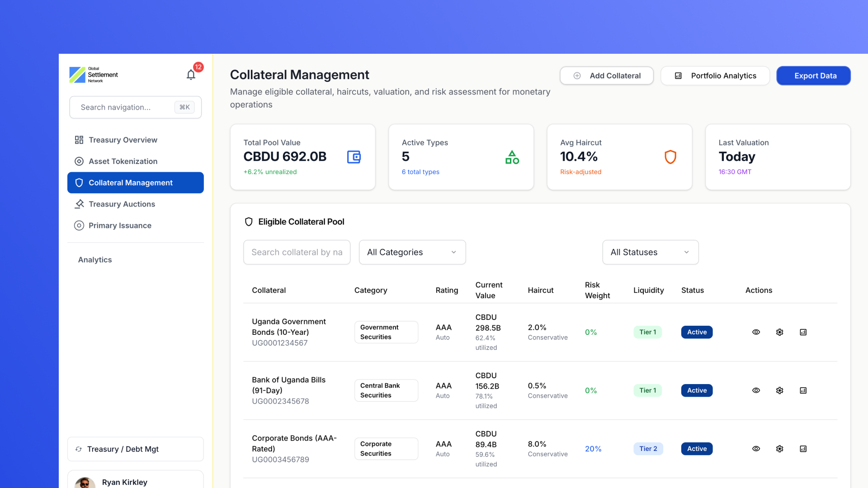Open analytics chart icon for Bank of Uganda Bills
This screenshot has width=868, height=488.
pos(803,390)
